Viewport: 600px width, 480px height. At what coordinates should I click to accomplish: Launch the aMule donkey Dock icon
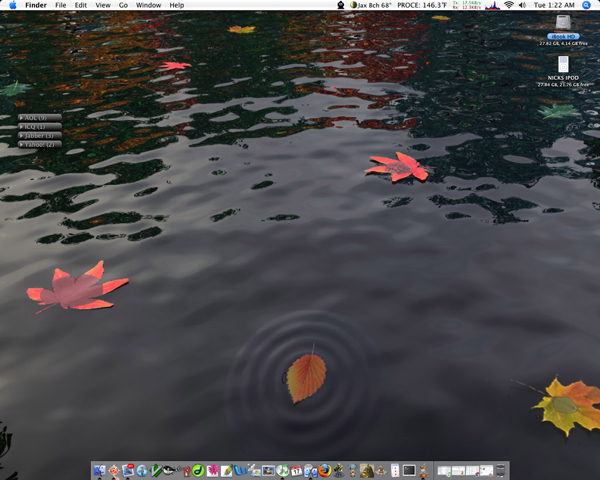[423, 470]
